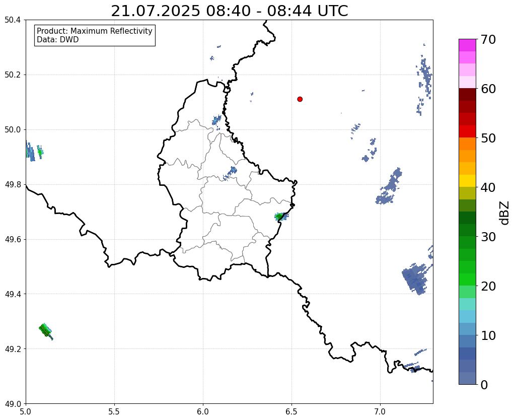515x420 pixels.
Task: Click 'Product: Maximum Reflectivity' legend text
Action: (x=95, y=31)
